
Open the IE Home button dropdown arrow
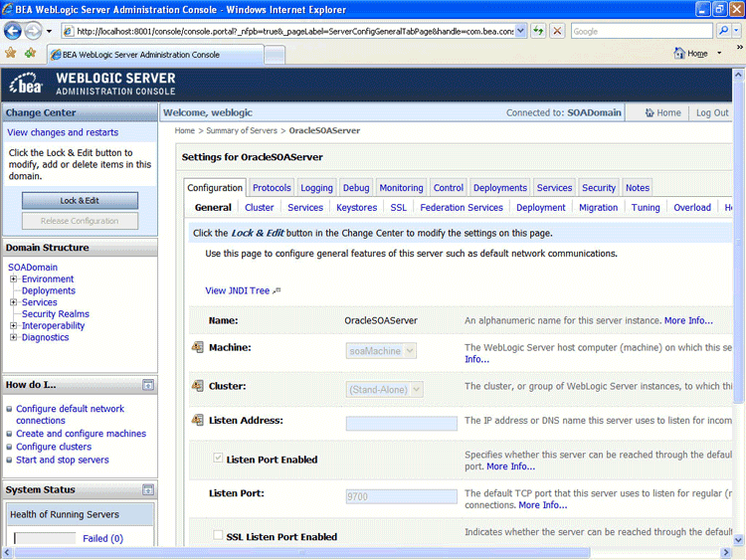[x=719, y=54]
